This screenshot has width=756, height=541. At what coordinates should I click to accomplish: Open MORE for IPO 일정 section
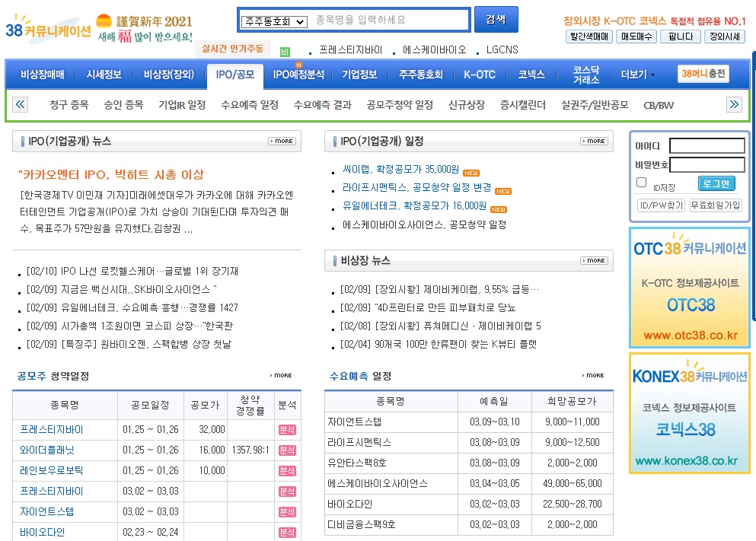pyautogui.click(x=595, y=142)
